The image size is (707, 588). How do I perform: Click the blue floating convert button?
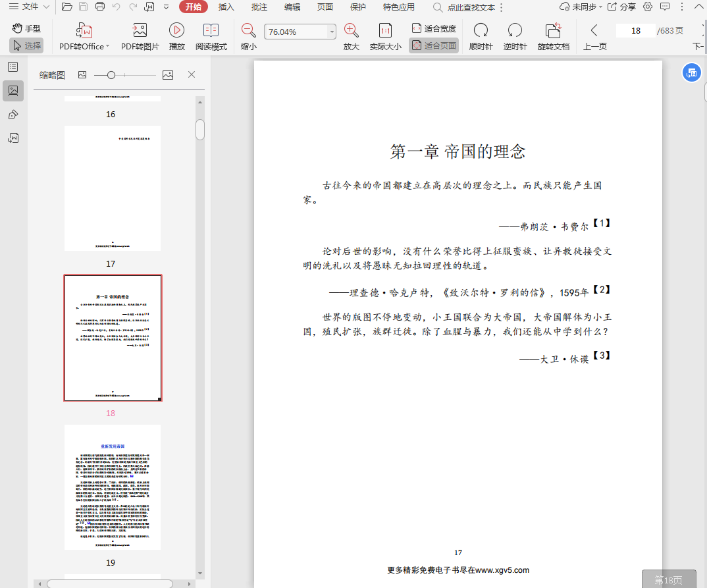(x=692, y=72)
